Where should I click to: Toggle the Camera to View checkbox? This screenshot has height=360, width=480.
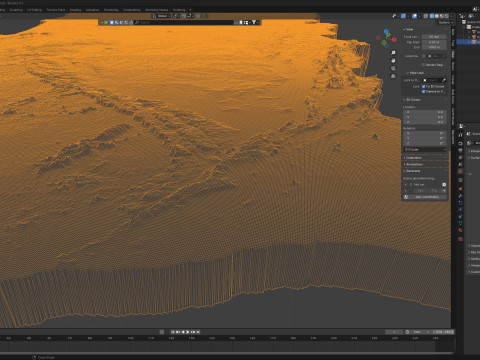424,91
